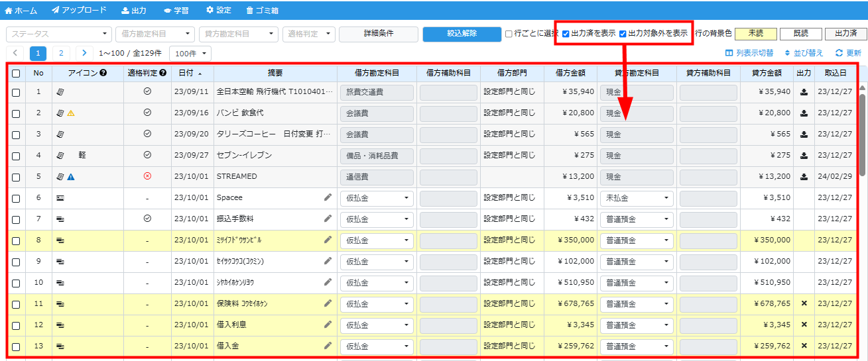Check the select-all checkbox in table header

16,74
